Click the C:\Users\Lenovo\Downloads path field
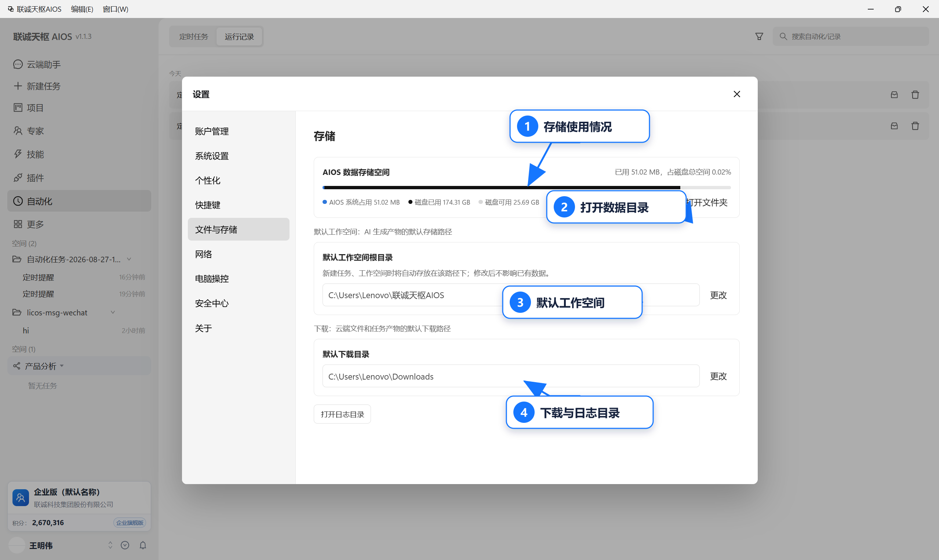This screenshot has height=560, width=939. (511, 376)
